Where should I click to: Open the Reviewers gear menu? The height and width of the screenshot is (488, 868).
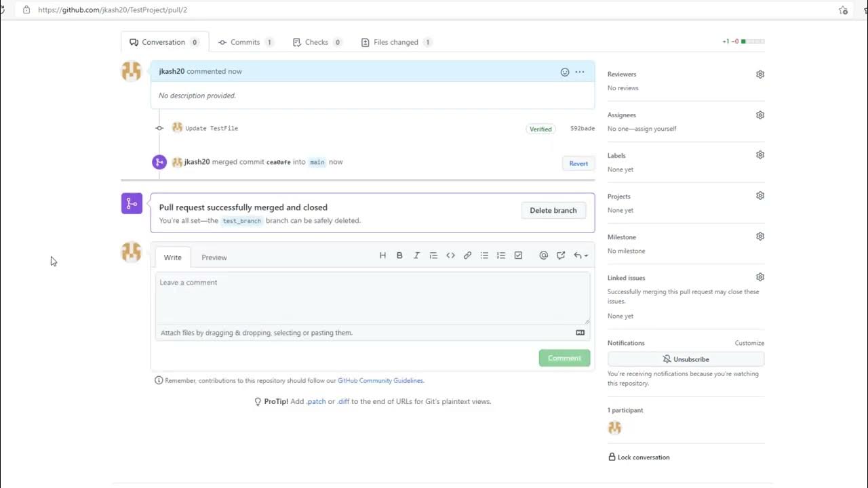coord(760,75)
